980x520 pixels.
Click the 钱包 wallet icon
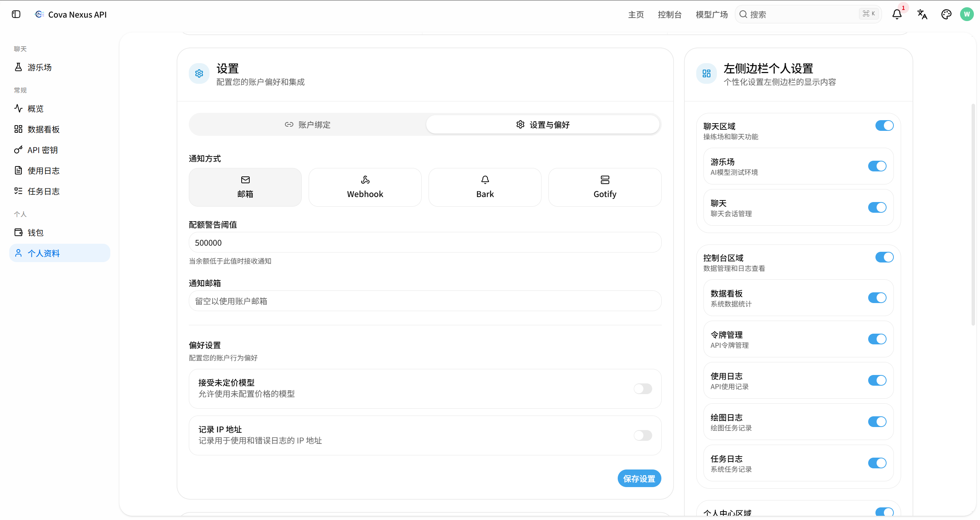18,232
